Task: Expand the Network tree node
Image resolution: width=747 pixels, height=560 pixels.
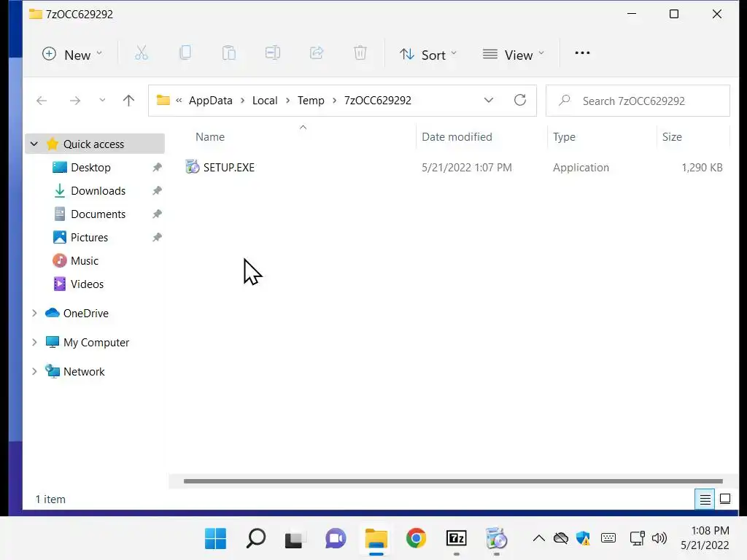Action: click(34, 371)
